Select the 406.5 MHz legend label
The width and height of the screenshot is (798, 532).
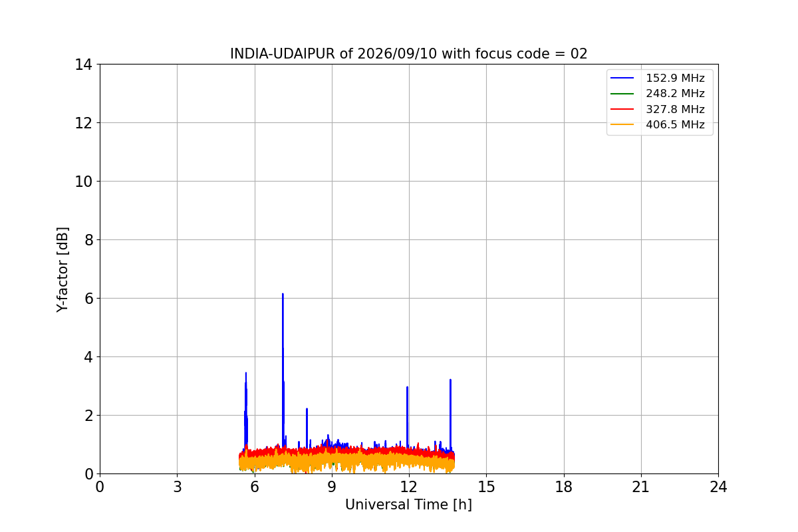tap(675, 124)
